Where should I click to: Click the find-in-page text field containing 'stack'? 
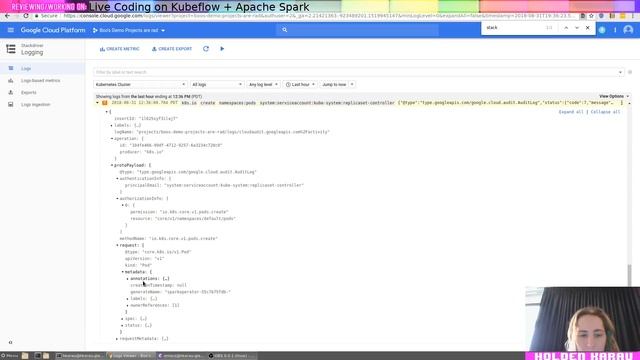(514, 28)
